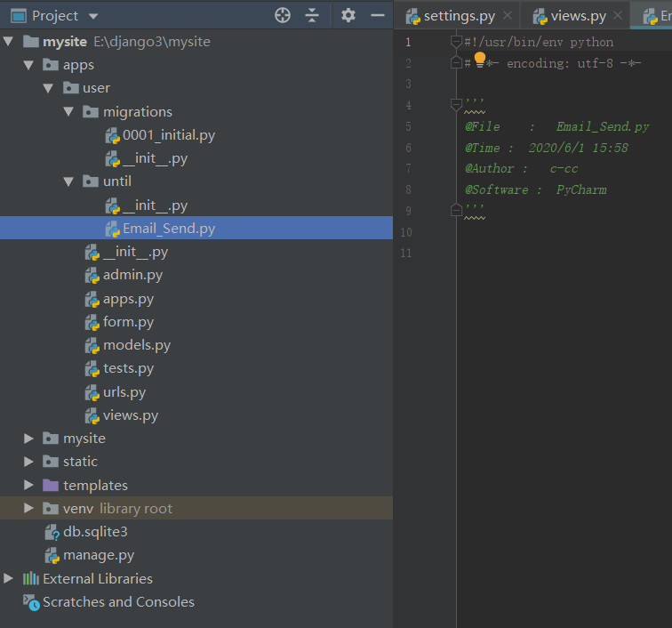672x628 pixels.
Task: Select db.sqlite3 file
Action: 95,532
